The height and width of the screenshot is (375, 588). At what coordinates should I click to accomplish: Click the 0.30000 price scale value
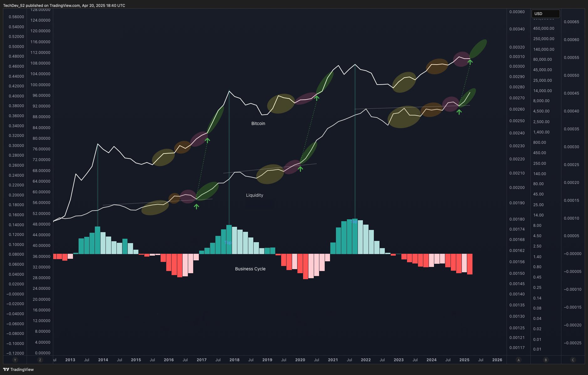click(x=16, y=146)
